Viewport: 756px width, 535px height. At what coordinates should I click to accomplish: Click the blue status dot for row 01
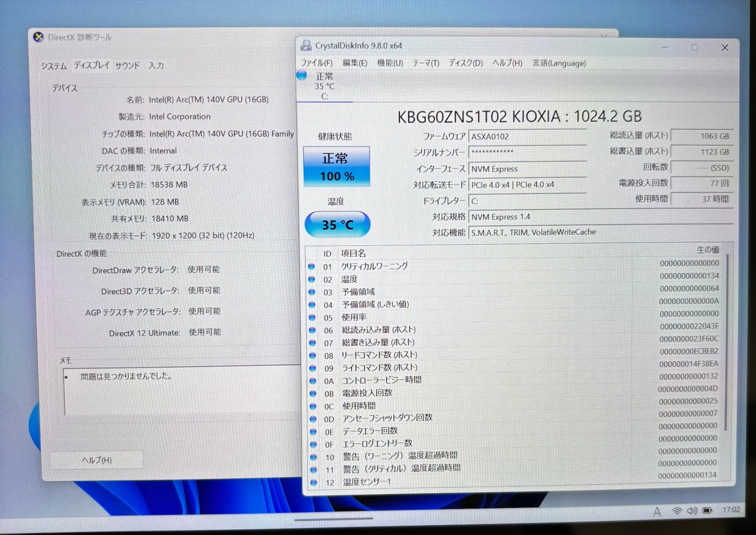(x=312, y=266)
